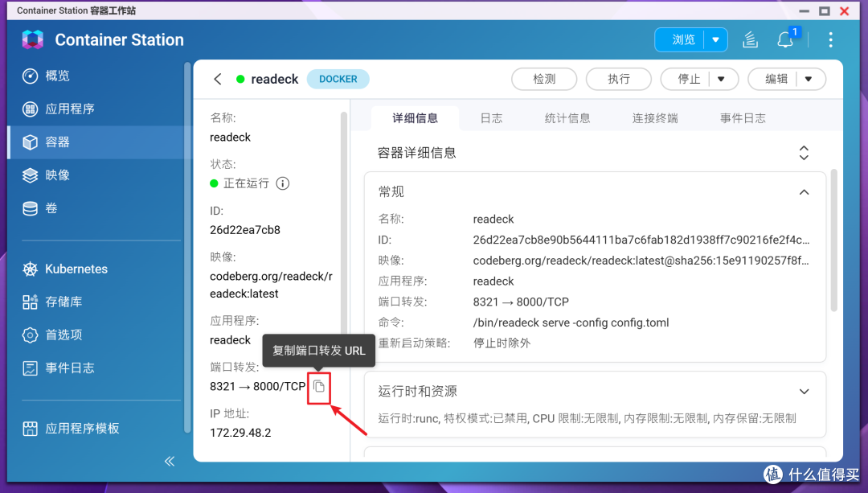Click the 检测 button

(x=544, y=79)
